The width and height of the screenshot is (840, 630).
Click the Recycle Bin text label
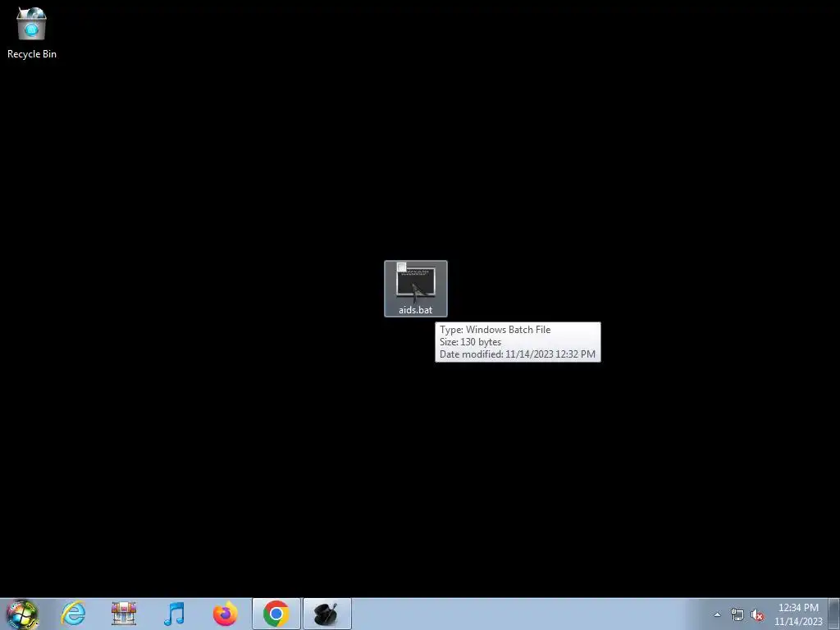tap(32, 54)
